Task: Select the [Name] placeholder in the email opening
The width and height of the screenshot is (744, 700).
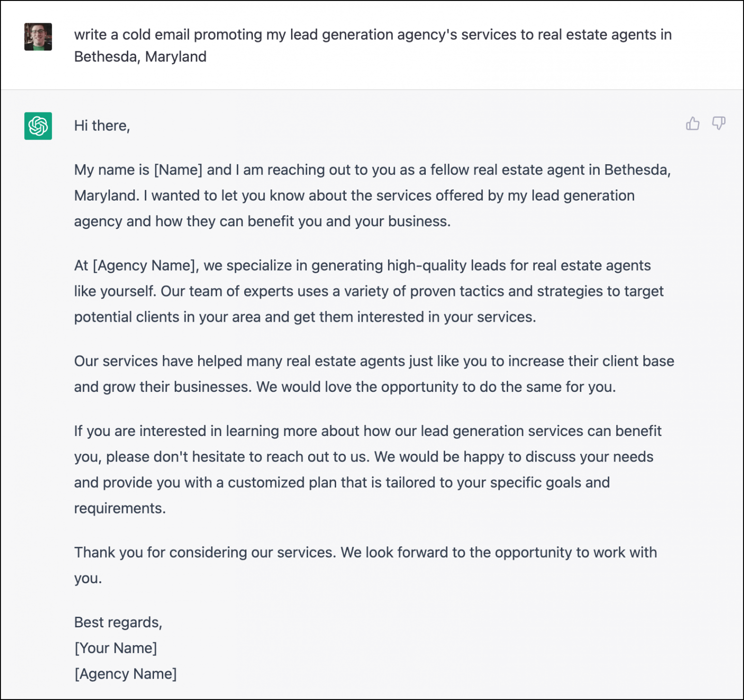Action: point(179,170)
